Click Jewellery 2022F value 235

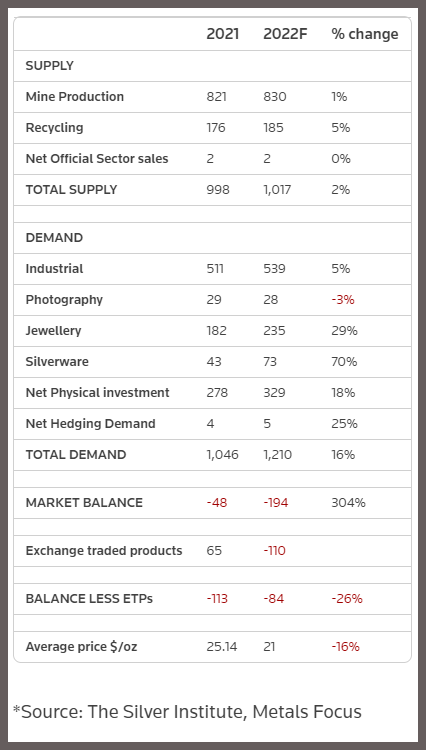tap(274, 331)
